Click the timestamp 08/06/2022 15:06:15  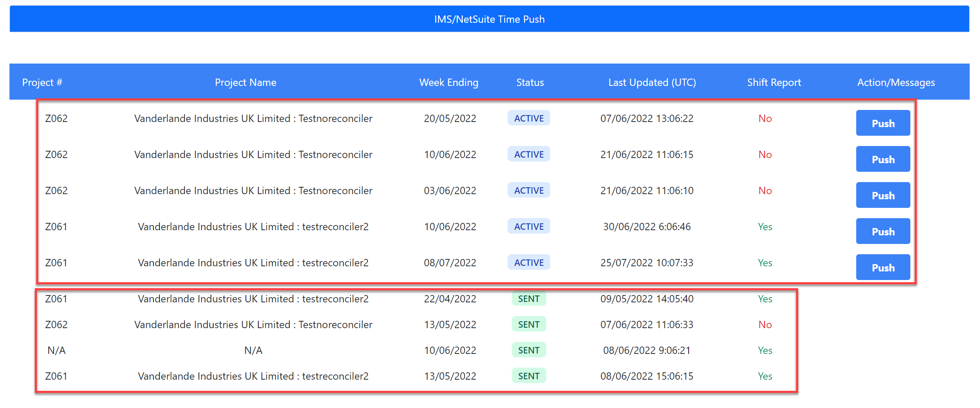[647, 376]
